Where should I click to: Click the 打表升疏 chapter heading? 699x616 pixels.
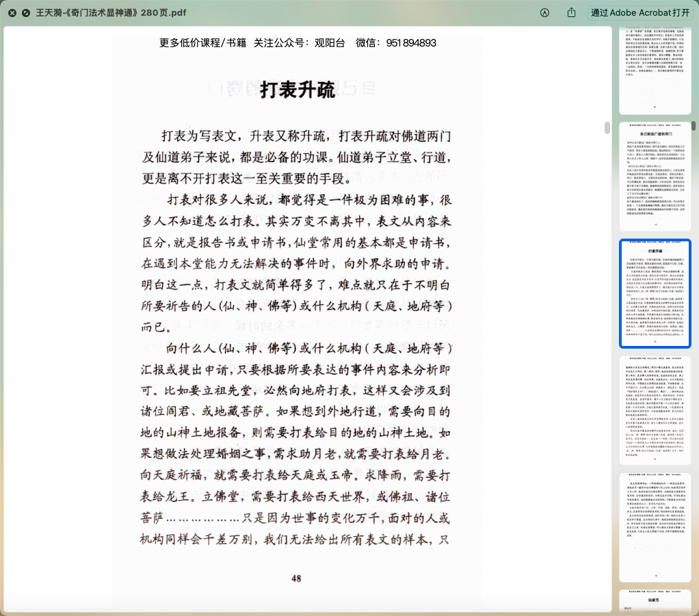coord(298,90)
